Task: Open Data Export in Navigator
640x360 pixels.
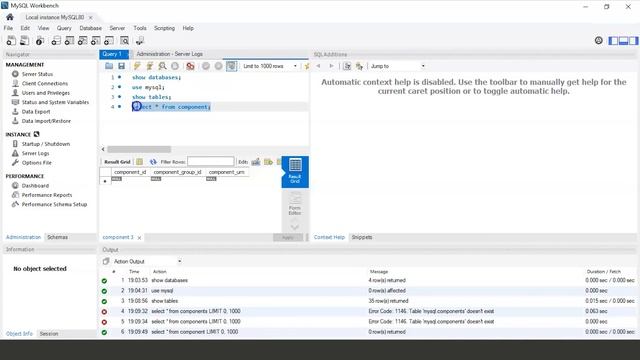Action: tap(36, 112)
